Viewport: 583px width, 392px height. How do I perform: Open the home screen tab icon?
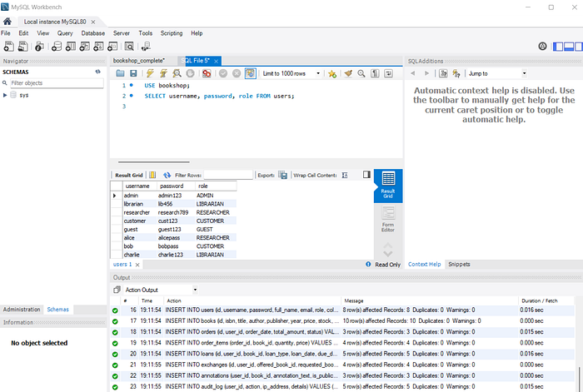click(7, 21)
